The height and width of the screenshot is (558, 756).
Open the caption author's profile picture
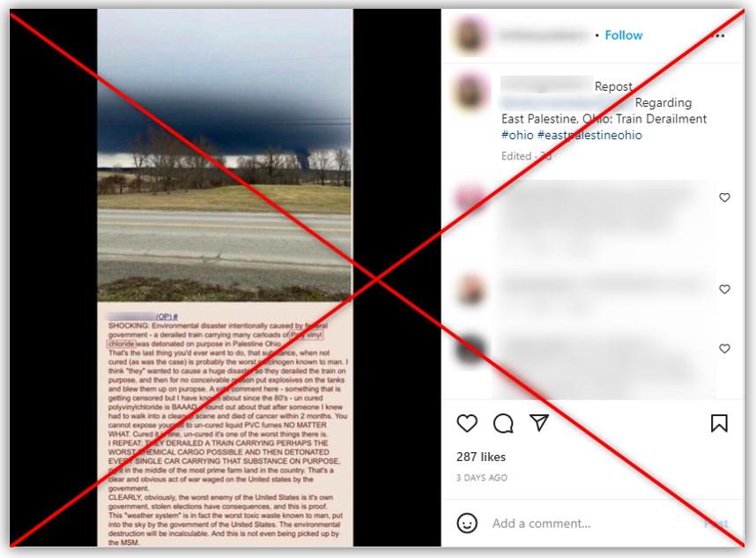[x=471, y=92]
